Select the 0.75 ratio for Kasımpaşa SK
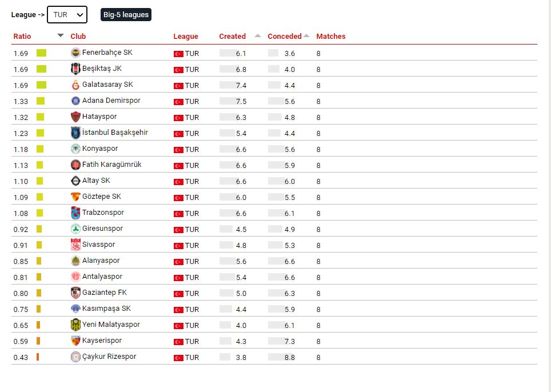551x392 pixels. pyautogui.click(x=21, y=310)
